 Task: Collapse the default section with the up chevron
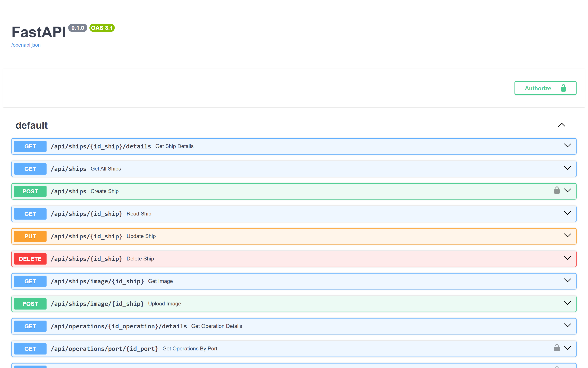click(x=562, y=125)
